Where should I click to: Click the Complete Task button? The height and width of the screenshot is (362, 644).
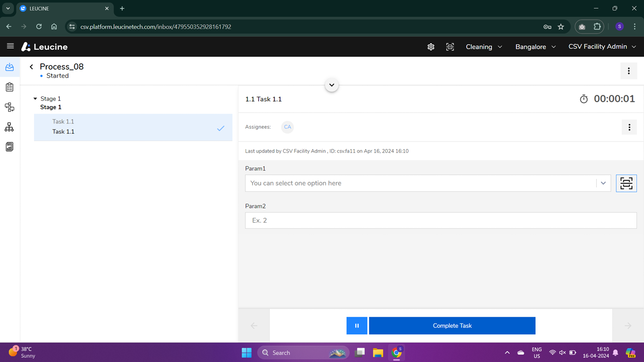click(x=452, y=326)
